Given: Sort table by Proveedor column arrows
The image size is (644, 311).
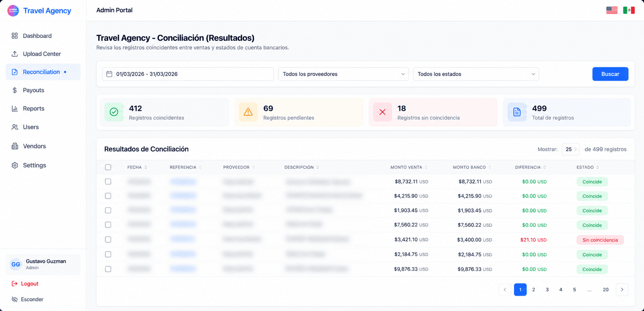Looking at the screenshot, I should pyautogui.click(x=253, y=167).
